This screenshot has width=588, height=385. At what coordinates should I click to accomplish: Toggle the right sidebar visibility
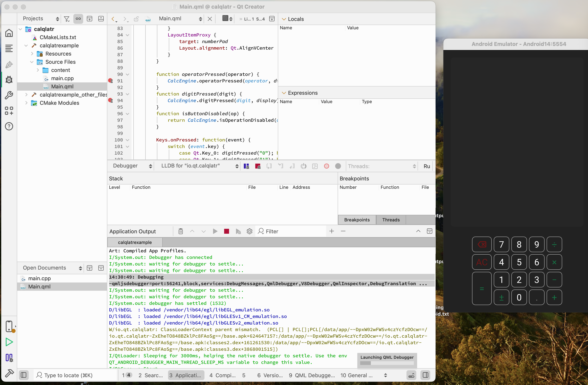pyautogui.click(x=426, y=375)
